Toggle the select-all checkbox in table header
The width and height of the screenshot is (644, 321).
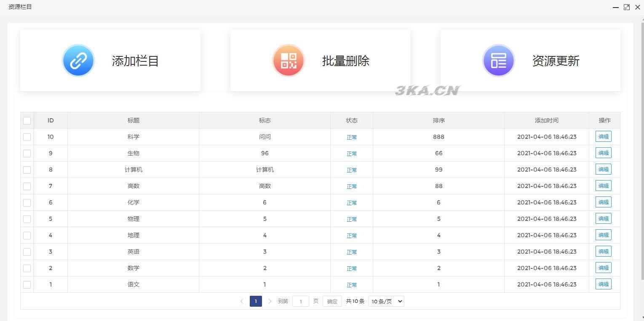(27, 121)
